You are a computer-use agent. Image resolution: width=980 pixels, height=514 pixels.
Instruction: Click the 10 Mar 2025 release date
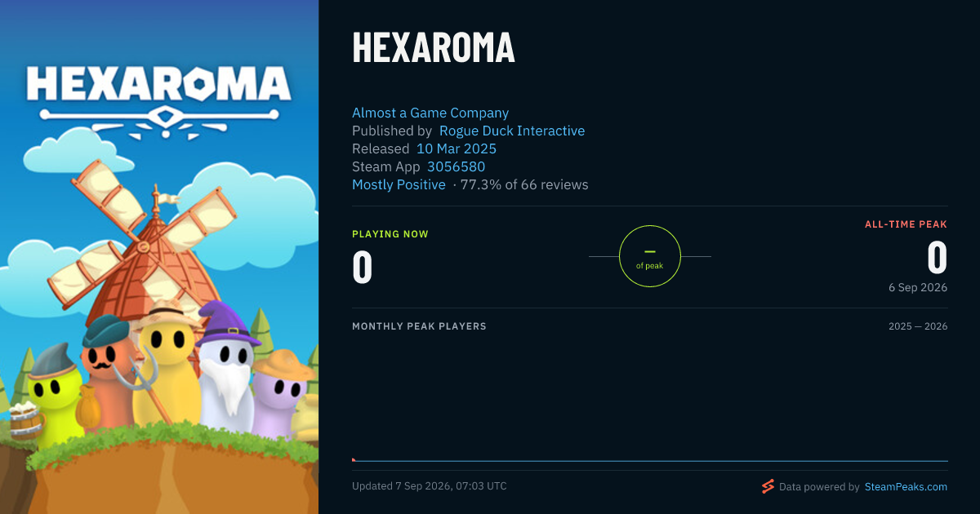(x=457, y=149)
